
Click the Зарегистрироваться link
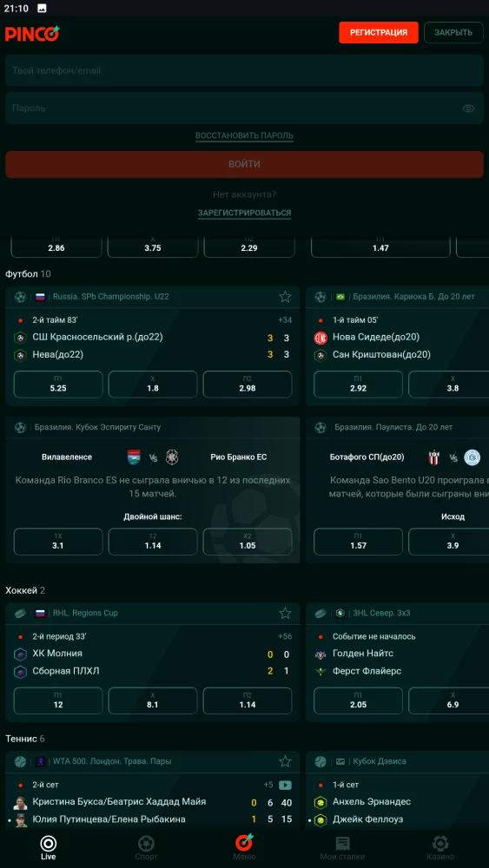point(244,213)
